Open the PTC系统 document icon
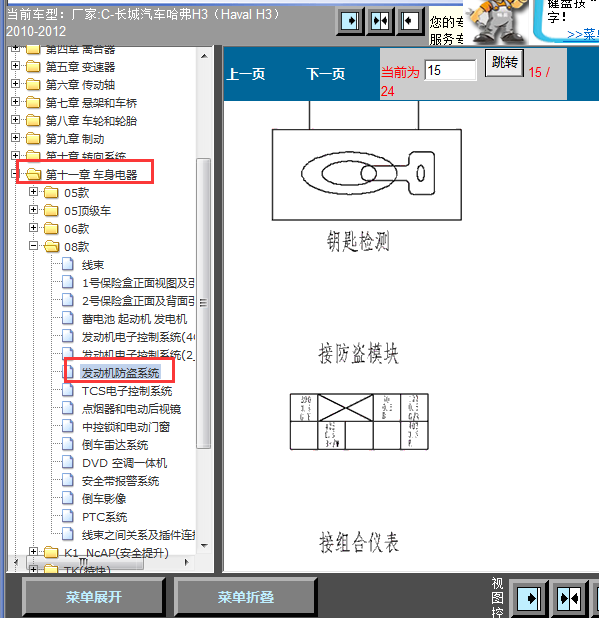 (68, 516)
